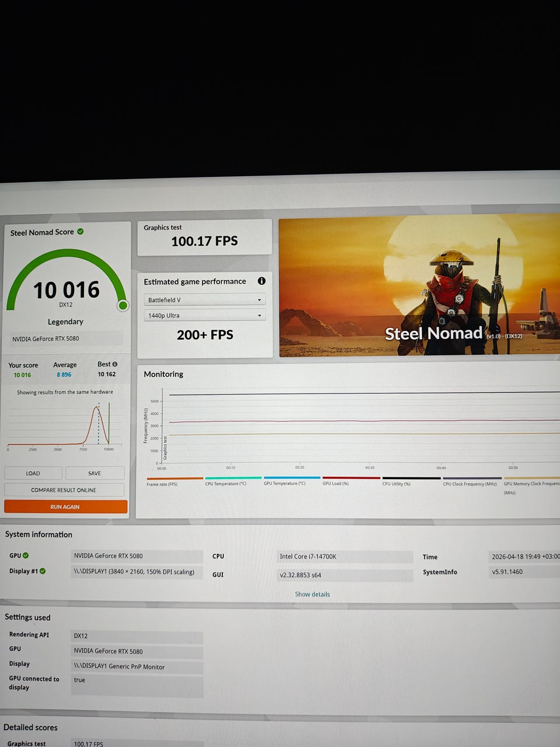Click the Best score 10 162

pyautogui.click(x=107, y=374)
